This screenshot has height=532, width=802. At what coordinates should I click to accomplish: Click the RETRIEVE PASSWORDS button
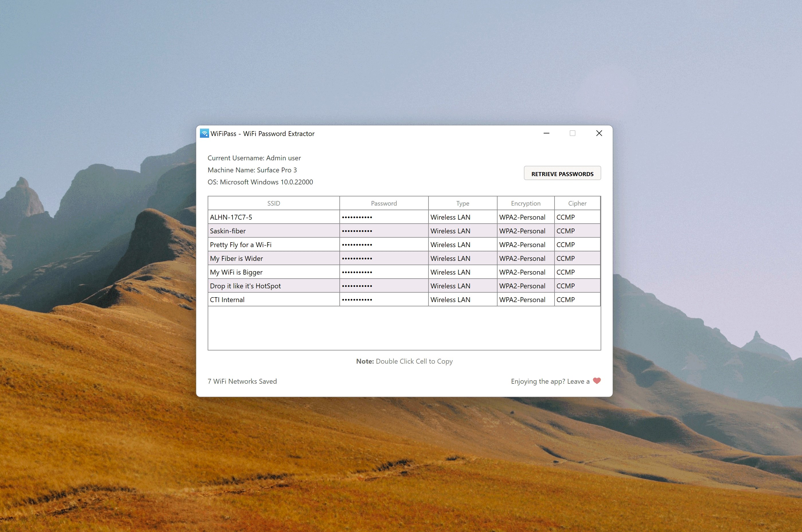(562, 174)
